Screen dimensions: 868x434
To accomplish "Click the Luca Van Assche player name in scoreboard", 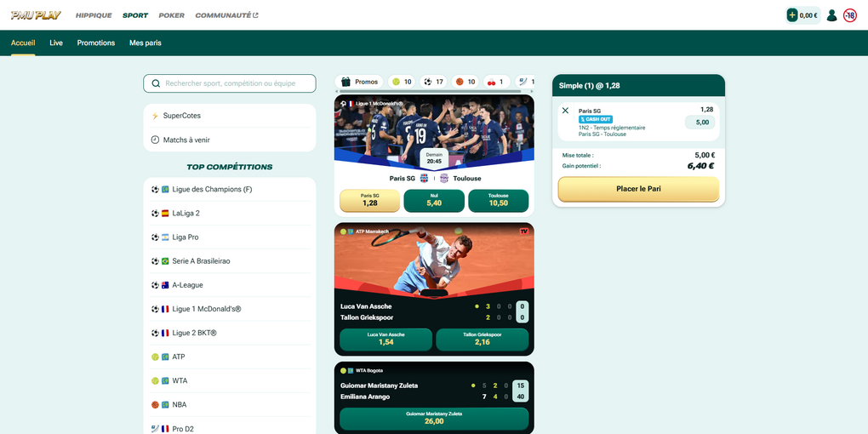I will 367,306.
